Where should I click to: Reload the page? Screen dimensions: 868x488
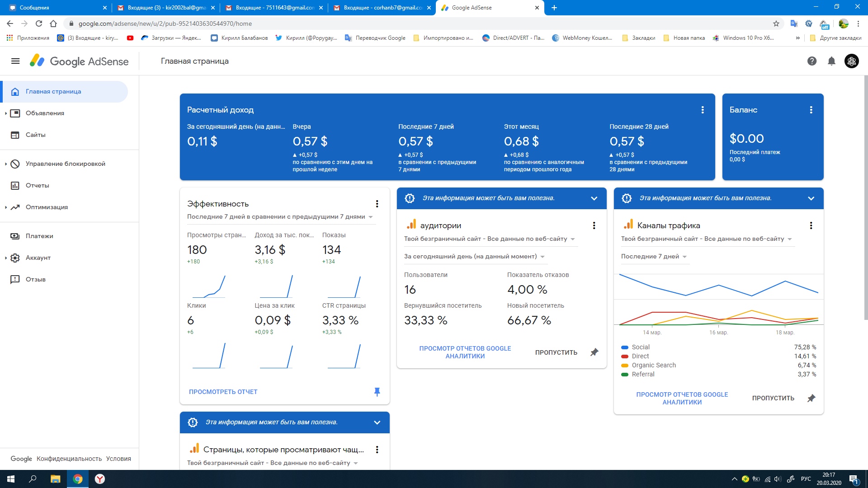(x=39, y=23)
